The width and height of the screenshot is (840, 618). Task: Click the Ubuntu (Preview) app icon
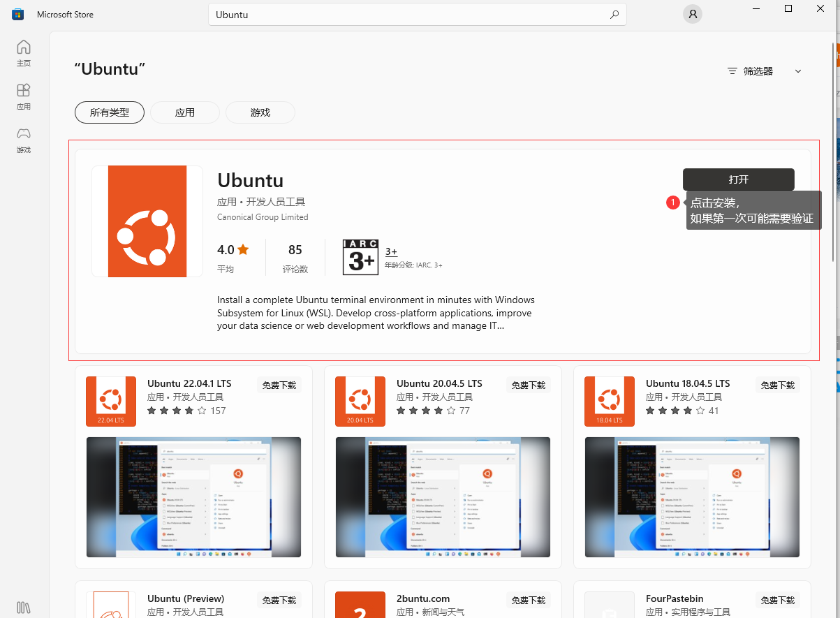pyautogui.click(x=111, y=605)
